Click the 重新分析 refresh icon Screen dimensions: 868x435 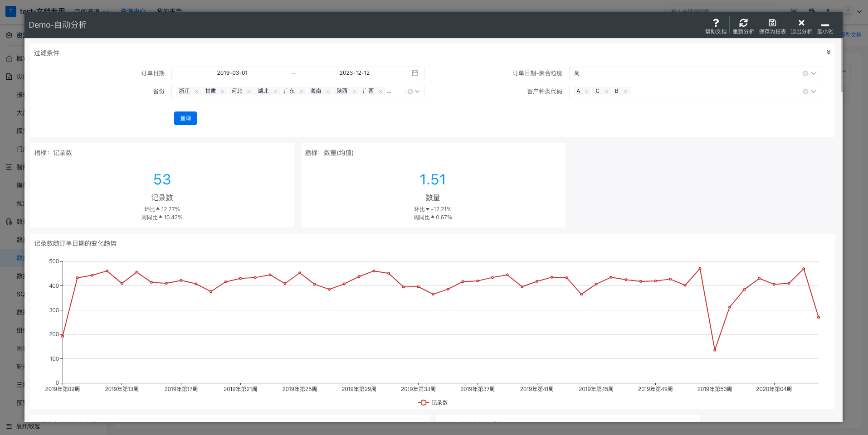pyautogui.click(x=743, y=23)
